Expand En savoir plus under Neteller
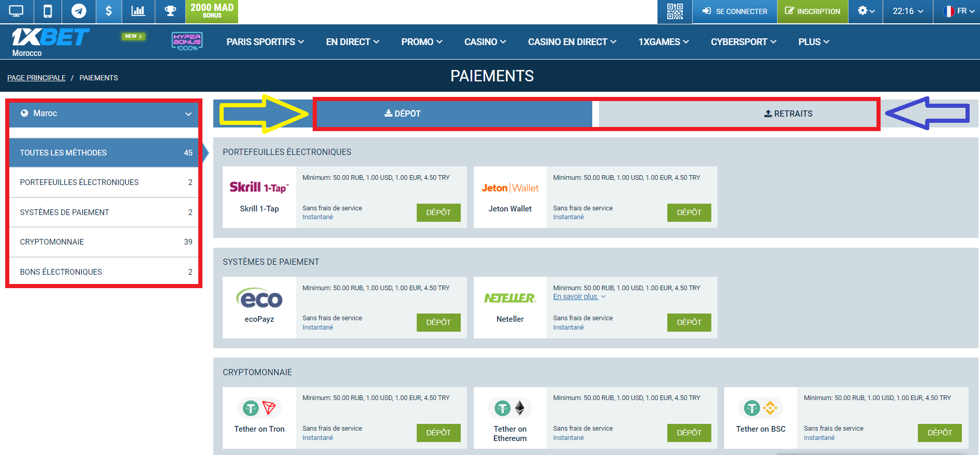 point(579,297)
